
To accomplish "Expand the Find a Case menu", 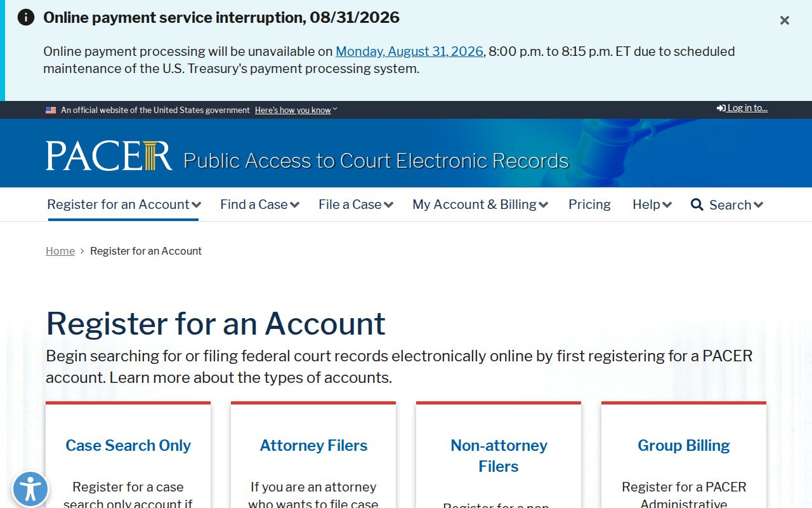I will coord(259,204).
